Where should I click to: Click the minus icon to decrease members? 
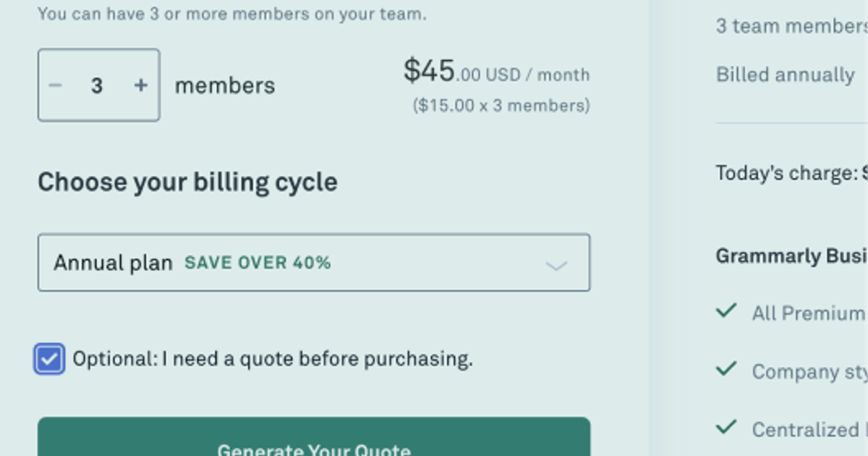click(x=54, y=85)
